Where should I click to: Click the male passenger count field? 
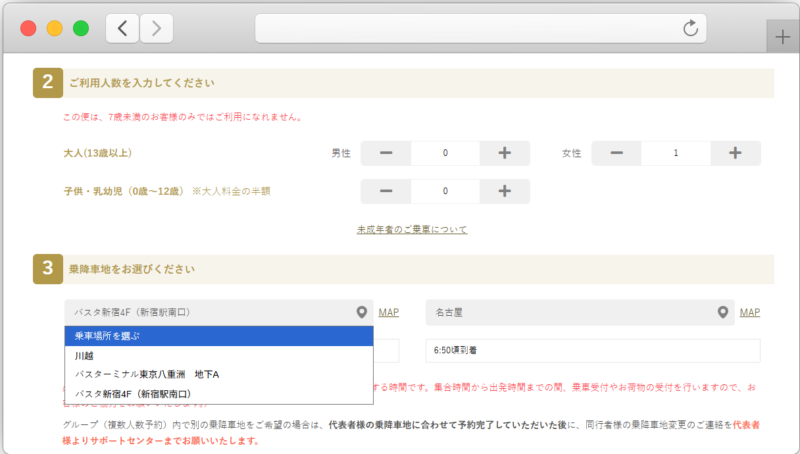click(x=445, y=153)
